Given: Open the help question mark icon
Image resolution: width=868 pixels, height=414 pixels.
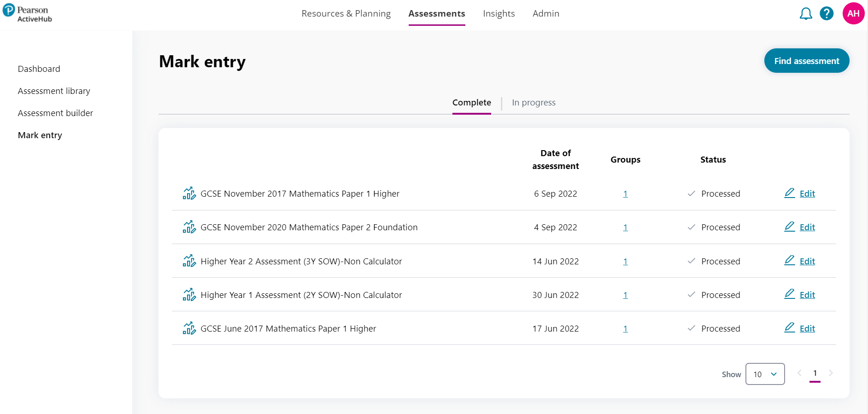Looking at the screenshot, I should click(827, 14).
